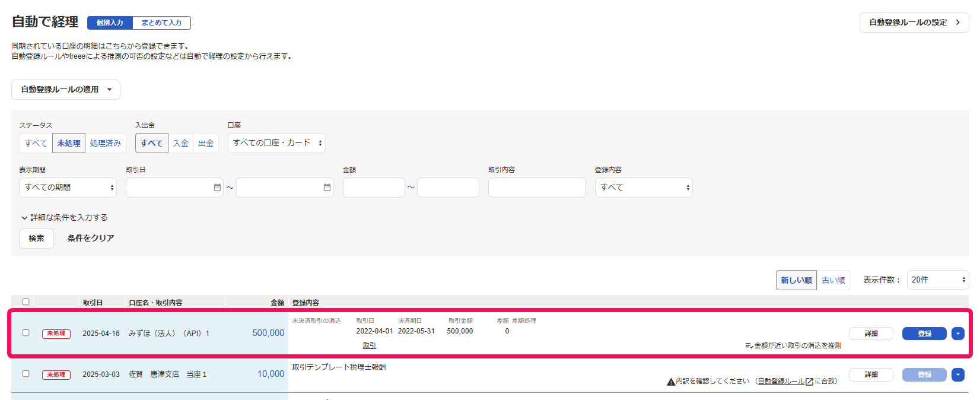
Task: Click みずほ（法人）（API）1 text
Action: pyautogui.click(x=169, y=334)
